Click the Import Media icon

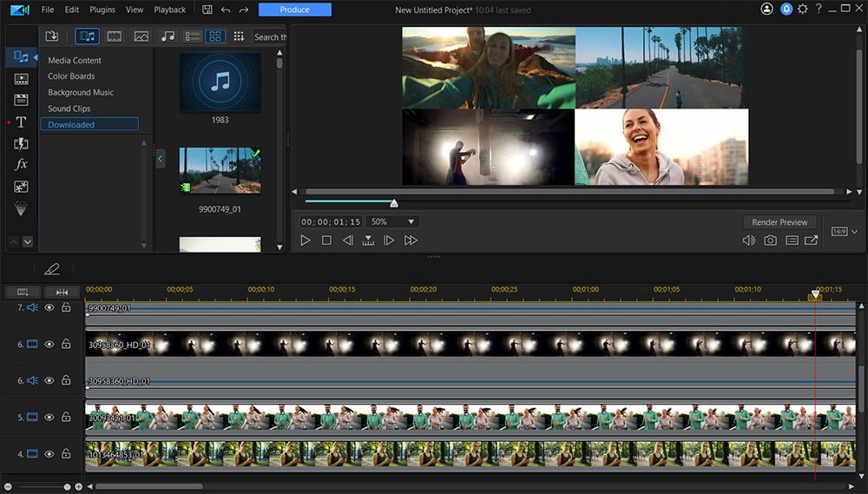[52, 36]
